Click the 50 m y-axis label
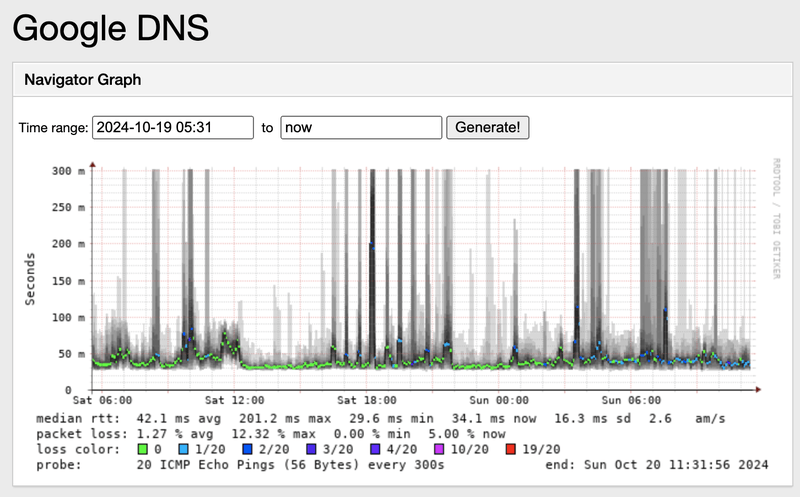The width and height of the screenshot is (800, 497). tap(72, 354)
